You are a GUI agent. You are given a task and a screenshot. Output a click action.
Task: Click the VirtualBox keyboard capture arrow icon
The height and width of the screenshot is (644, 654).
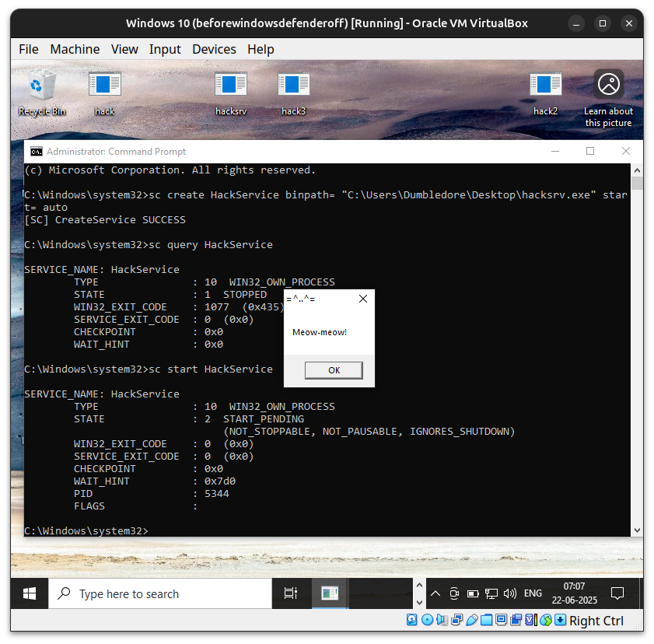[561, 620]
